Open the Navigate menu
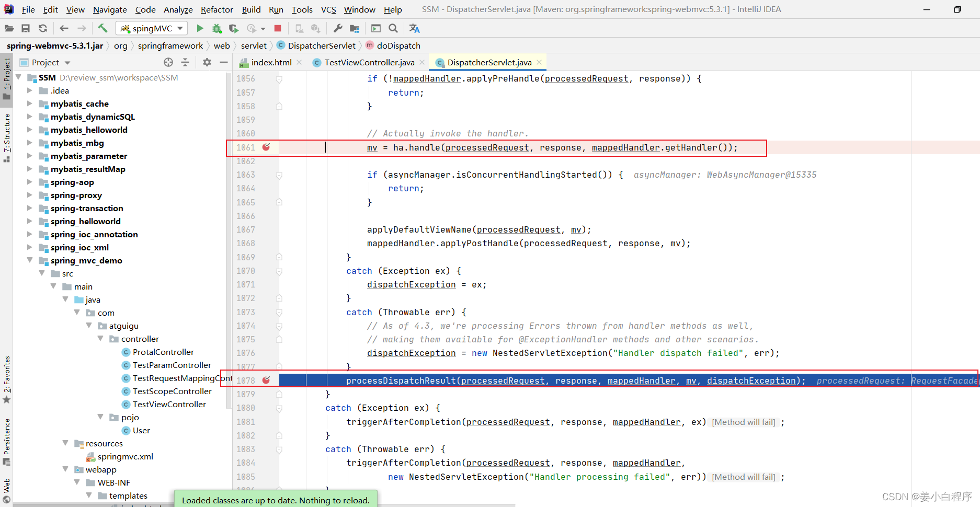The image size is (980, 507). click(110, 9)
